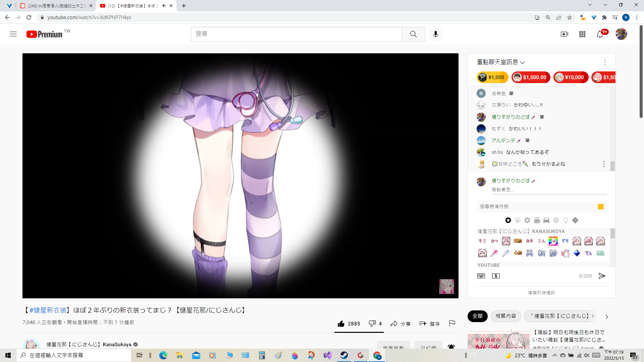Insert the green HA channel emote
Image resolution: width=644 pixels, height=362 pixels.
tap(600, 253)
